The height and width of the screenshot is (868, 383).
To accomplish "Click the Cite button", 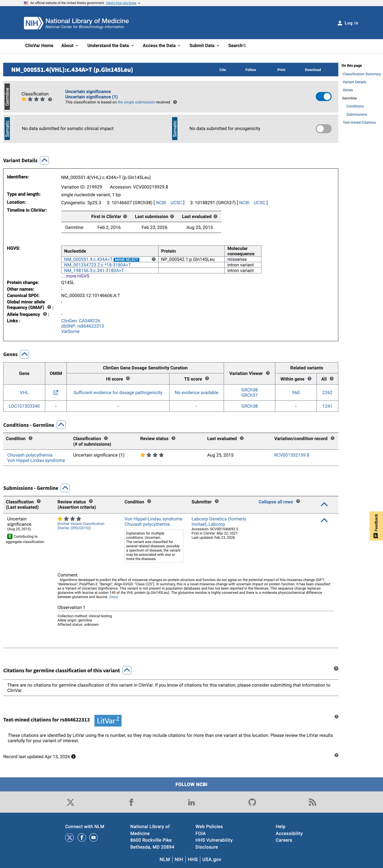I will [x=223, y=70].
